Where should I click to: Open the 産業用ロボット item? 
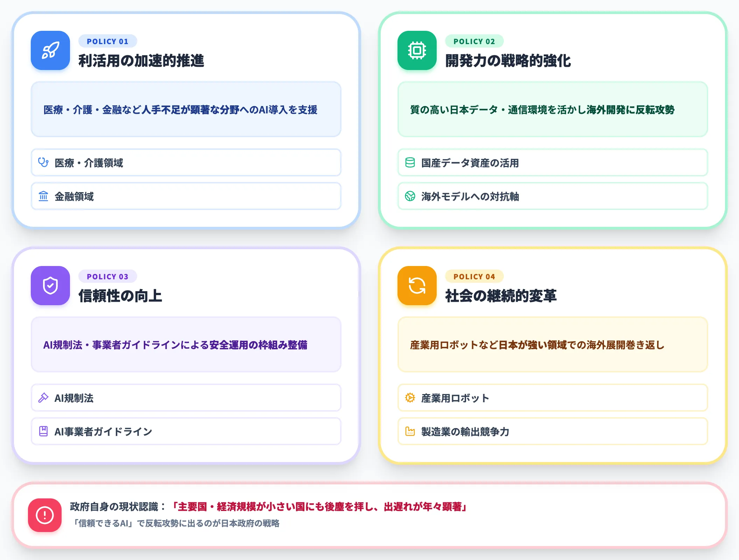point(553,398)
